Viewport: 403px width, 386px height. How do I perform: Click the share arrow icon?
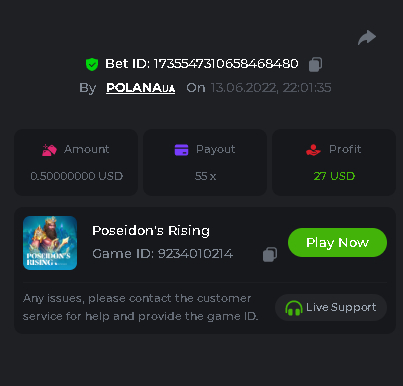click(x=367, y=37)
